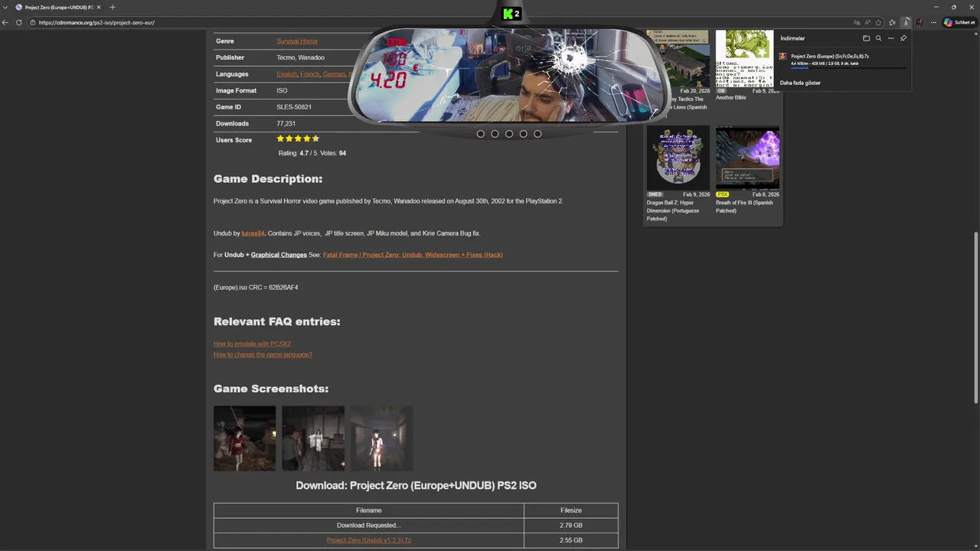Click the Kick overlay logo icon

[511, 14]
